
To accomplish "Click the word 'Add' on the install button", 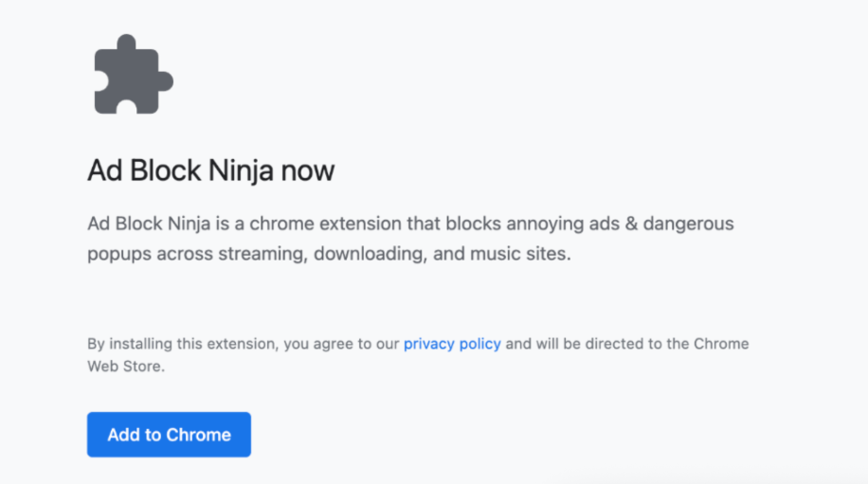I will 123,435.
